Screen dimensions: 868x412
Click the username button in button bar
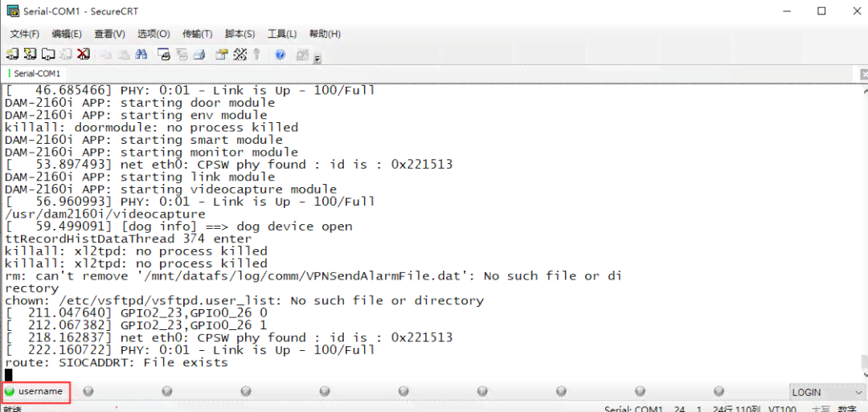[x=36, y=392]
